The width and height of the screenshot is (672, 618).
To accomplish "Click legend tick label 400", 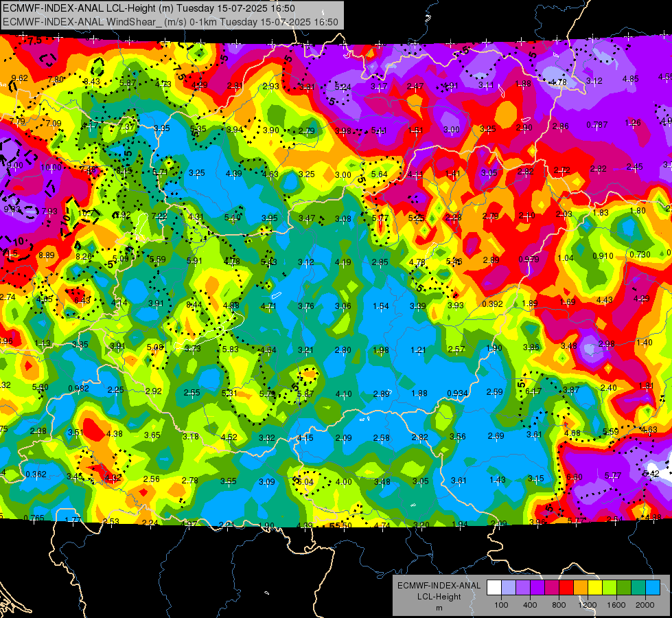I will coord(530,605).
